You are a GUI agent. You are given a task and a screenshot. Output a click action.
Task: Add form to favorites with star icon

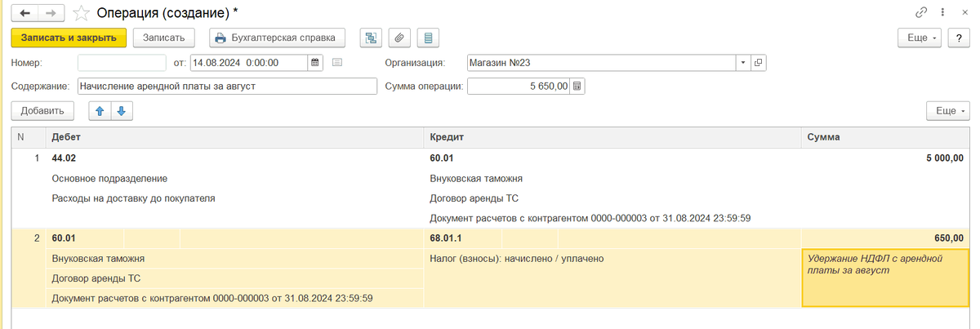click(x=81, y=13)
